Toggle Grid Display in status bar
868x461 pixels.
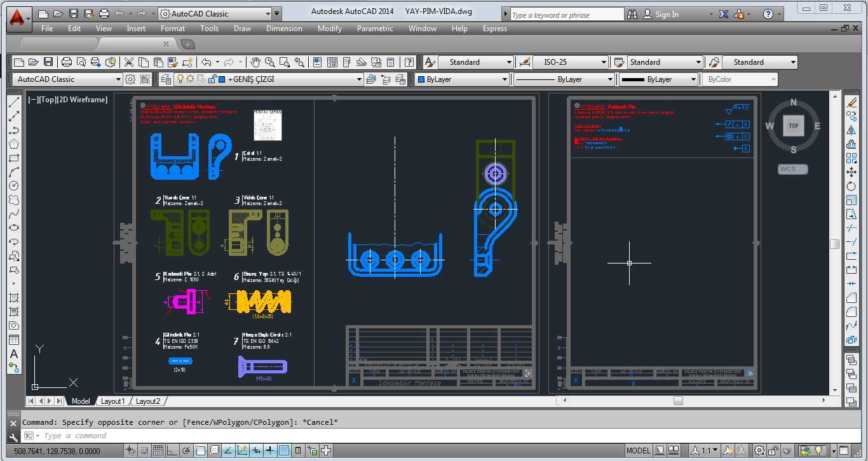[x=158, y=451]
